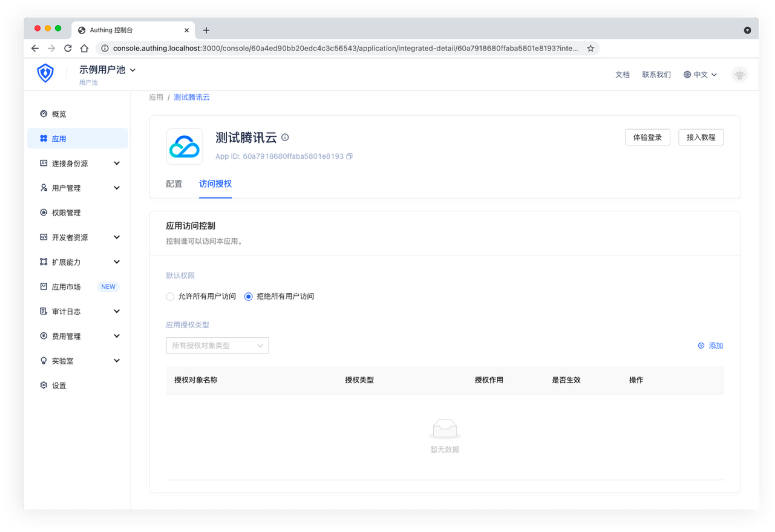Screen dimensions: 775x532
Task: Click the browser profile dropdown icon
Action: point(747,30)
